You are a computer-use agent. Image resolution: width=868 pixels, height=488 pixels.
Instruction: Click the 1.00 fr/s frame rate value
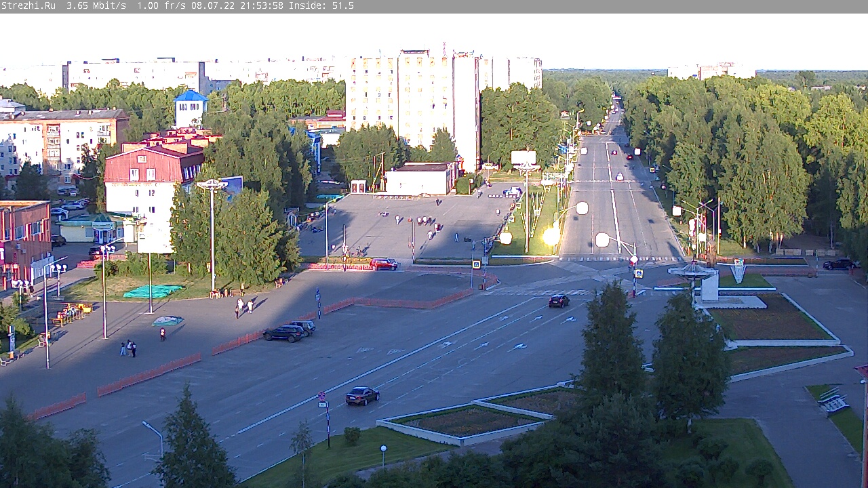(x=161, y=5)
